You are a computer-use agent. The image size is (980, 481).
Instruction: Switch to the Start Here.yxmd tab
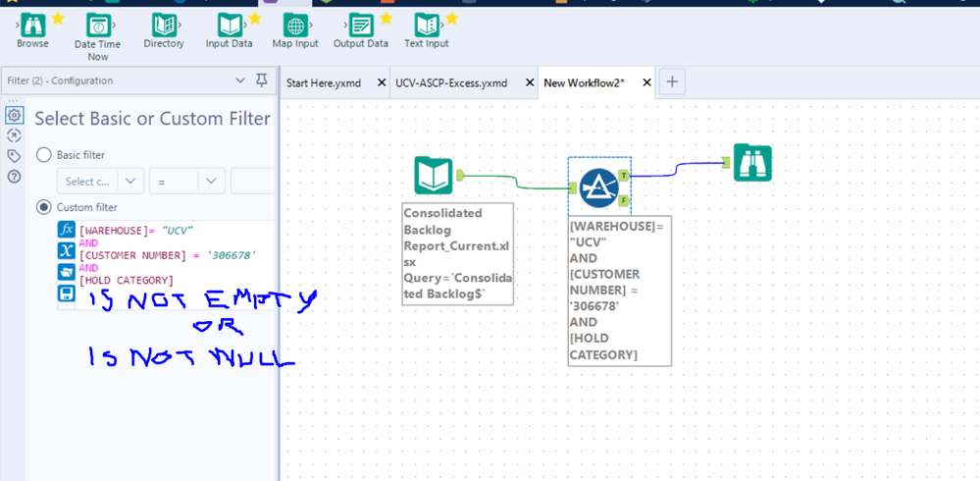click(324, 83)
